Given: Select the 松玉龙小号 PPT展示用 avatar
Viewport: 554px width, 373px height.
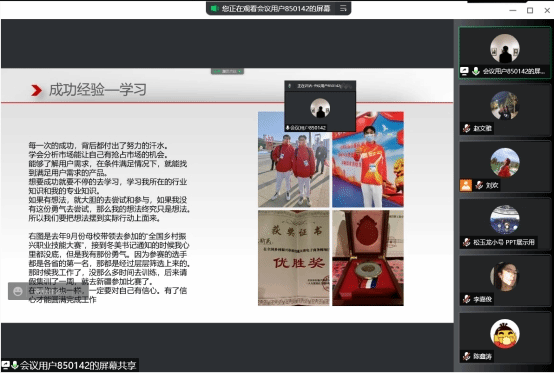Looking at the screenshot, I should point(505,219).
